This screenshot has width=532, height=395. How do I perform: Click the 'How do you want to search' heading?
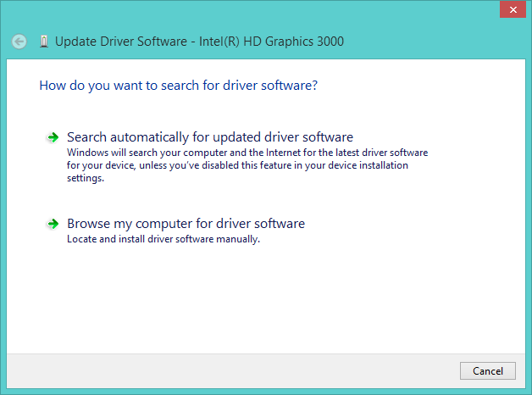179,86
